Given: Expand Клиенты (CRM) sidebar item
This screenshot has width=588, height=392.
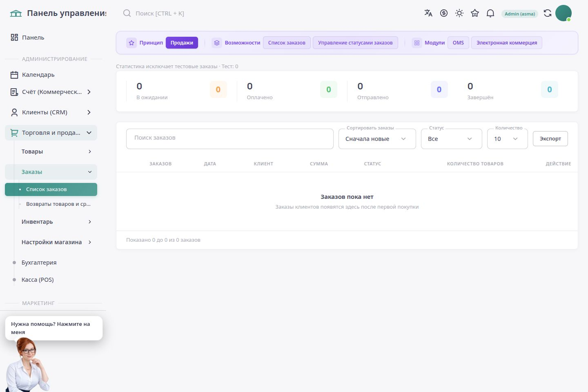Looking at the screenshot, I should pos(51,112).
